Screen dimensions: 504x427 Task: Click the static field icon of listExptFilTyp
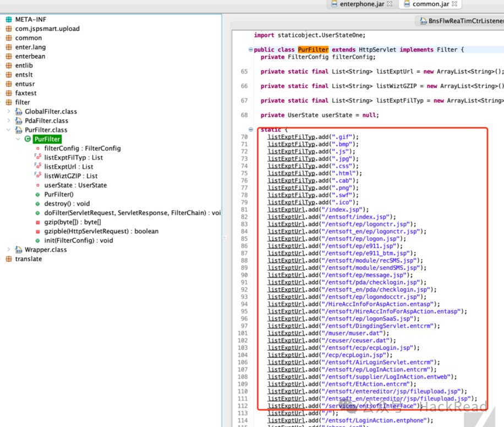coord(37,157)
